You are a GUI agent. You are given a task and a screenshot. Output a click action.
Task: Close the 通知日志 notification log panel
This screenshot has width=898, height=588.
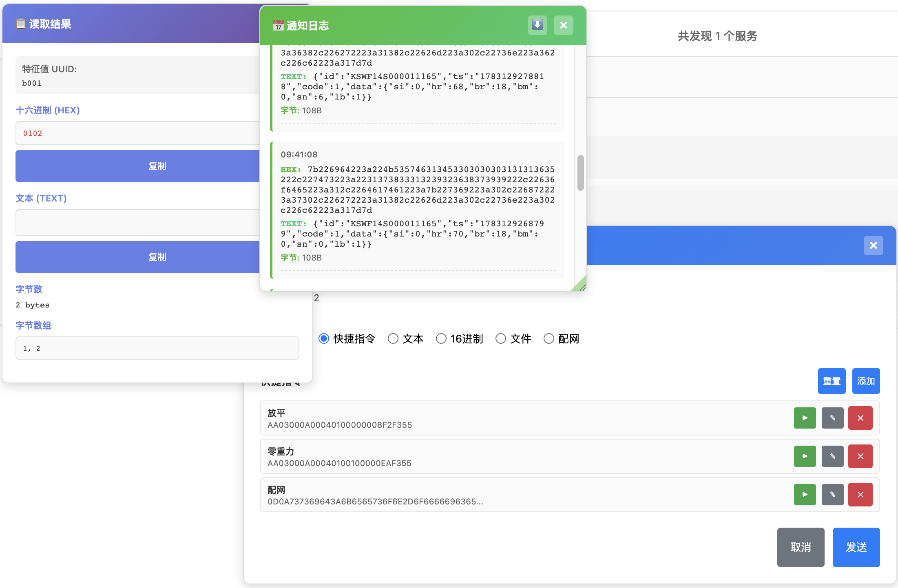point(563,25)
